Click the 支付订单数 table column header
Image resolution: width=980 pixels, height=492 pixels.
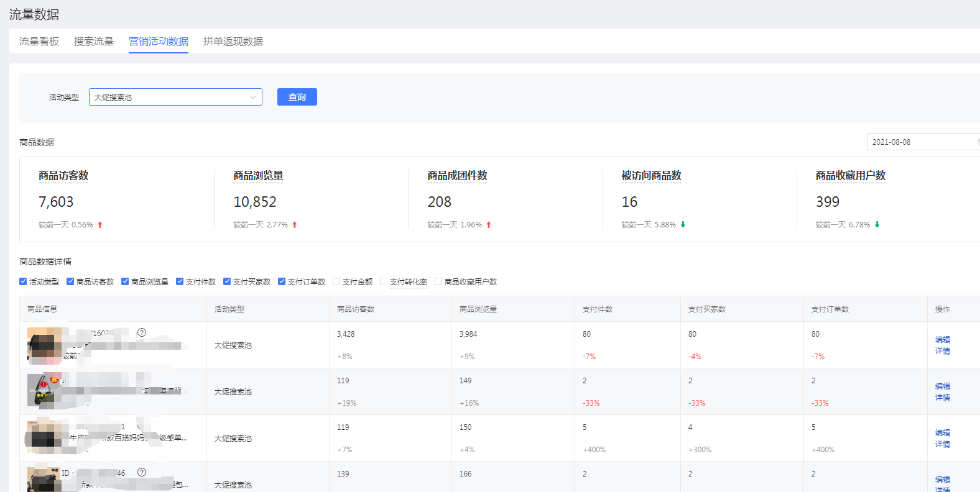point(830,309)
